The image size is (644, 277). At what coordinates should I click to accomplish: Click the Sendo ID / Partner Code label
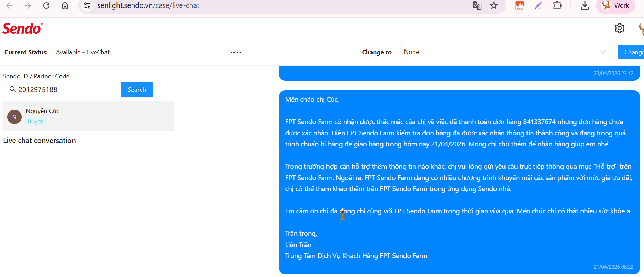coord(37,76)
